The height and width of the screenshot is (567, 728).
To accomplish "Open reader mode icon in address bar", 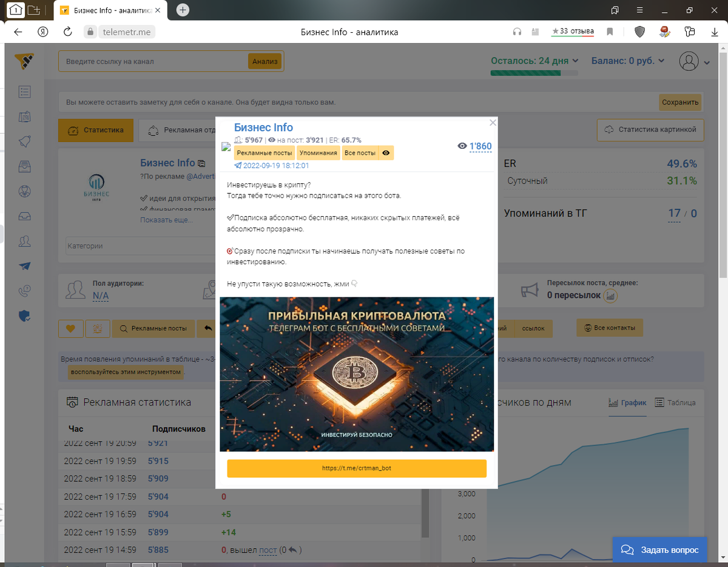I will [534, 32].
